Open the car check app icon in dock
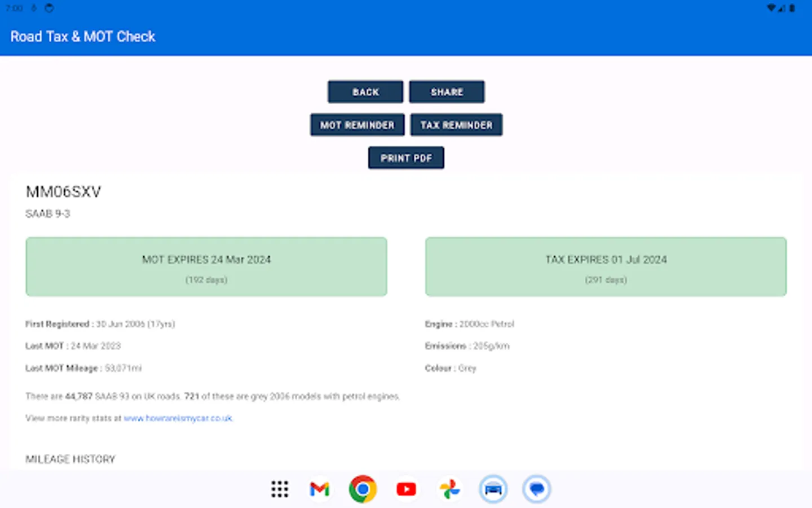 [493, 489]
